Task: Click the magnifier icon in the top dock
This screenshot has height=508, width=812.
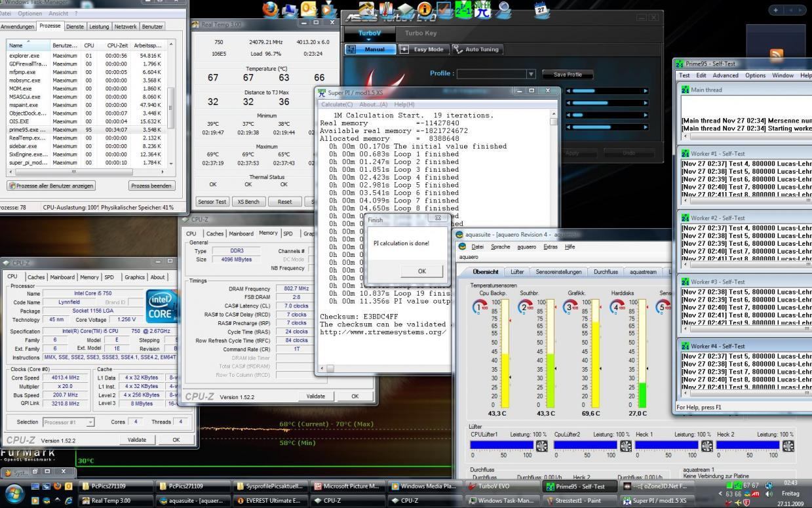Action: [x=504, y=9]
